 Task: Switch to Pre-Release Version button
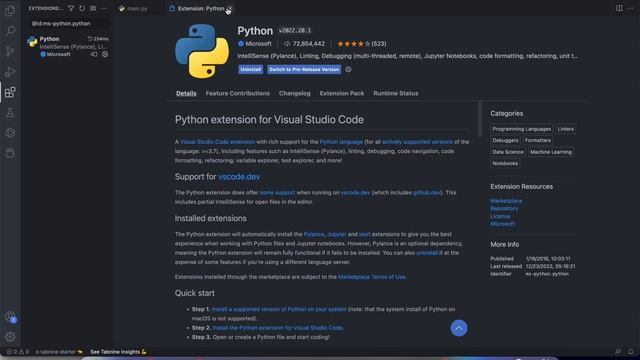click(304, 69)
